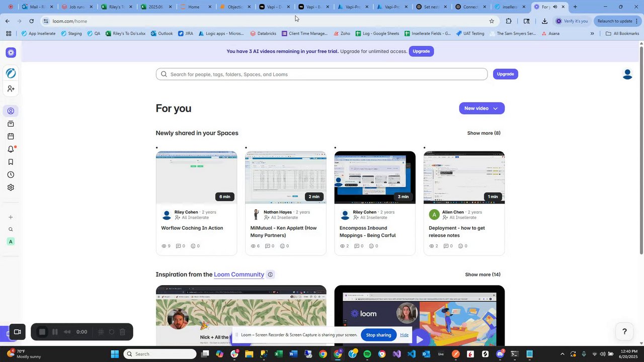Viewport: 644px width, 362px height.
Task: Open the Deployment release notes video thumbnail
Action: point(464,177)
